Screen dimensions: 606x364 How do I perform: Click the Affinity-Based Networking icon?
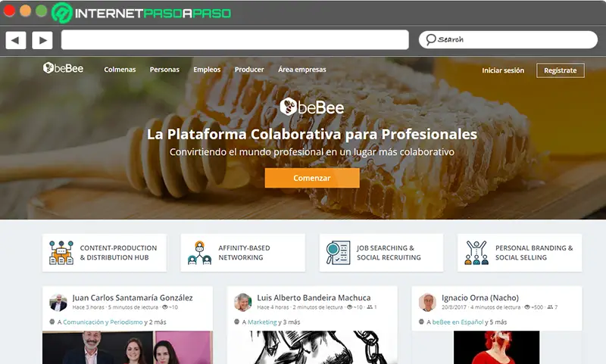[x=199, y=253]
